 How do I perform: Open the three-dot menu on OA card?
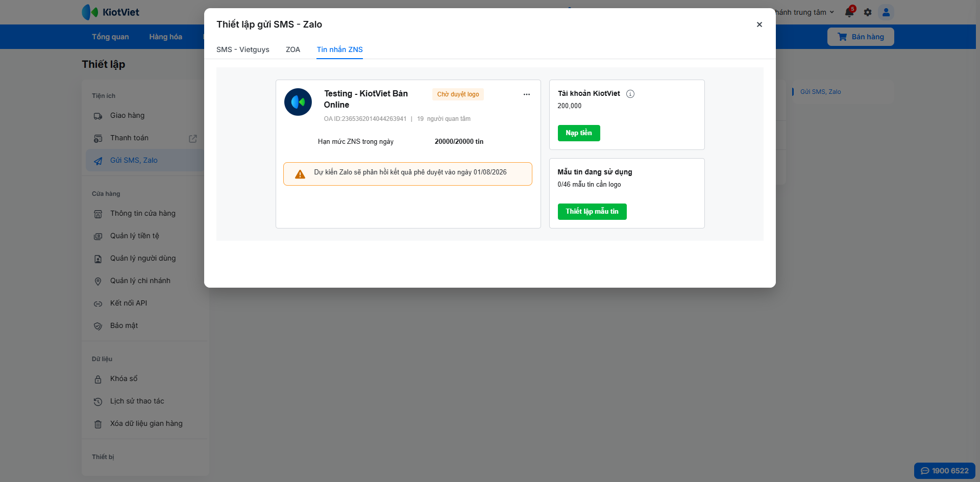[527, 94]
